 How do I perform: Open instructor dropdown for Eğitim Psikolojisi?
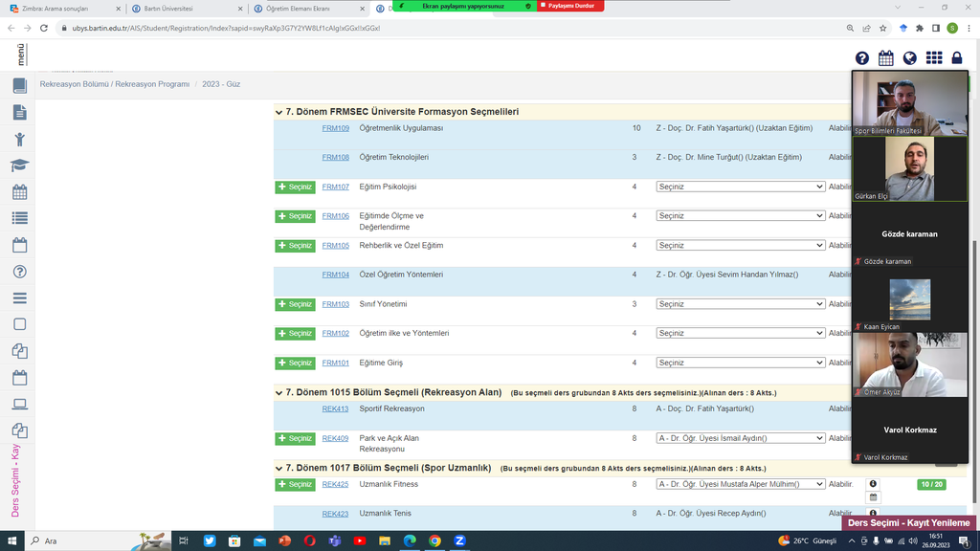pyautogui.click(x=740, y=187)
